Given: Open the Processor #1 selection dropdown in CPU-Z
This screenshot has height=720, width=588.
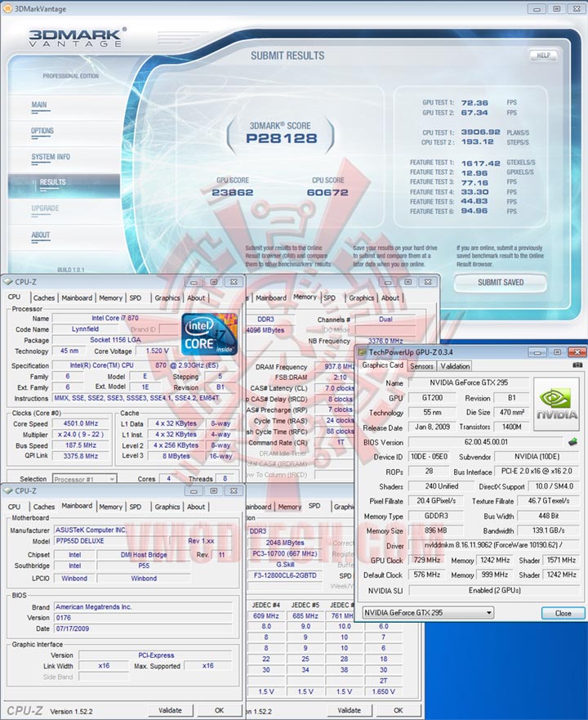Looking at the screenshot, I should (84, 479).
